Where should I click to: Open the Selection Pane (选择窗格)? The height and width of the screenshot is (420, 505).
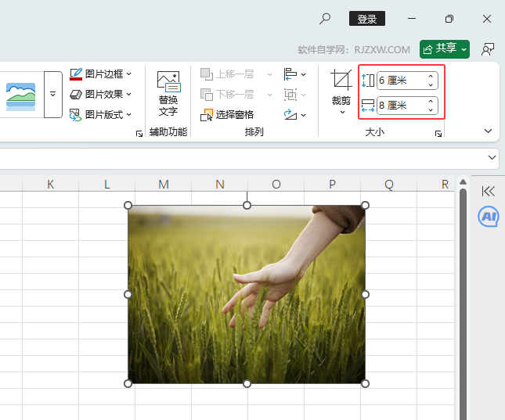coord(227,114)
